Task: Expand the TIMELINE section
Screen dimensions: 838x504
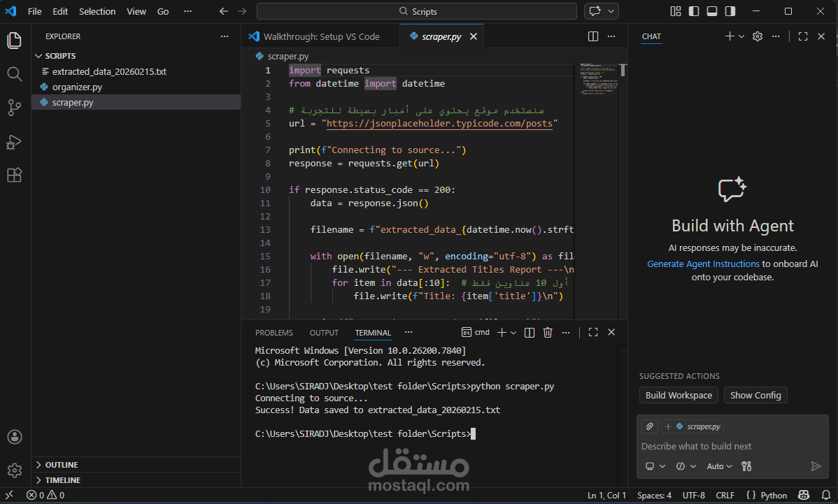Action: click(136, 480)
